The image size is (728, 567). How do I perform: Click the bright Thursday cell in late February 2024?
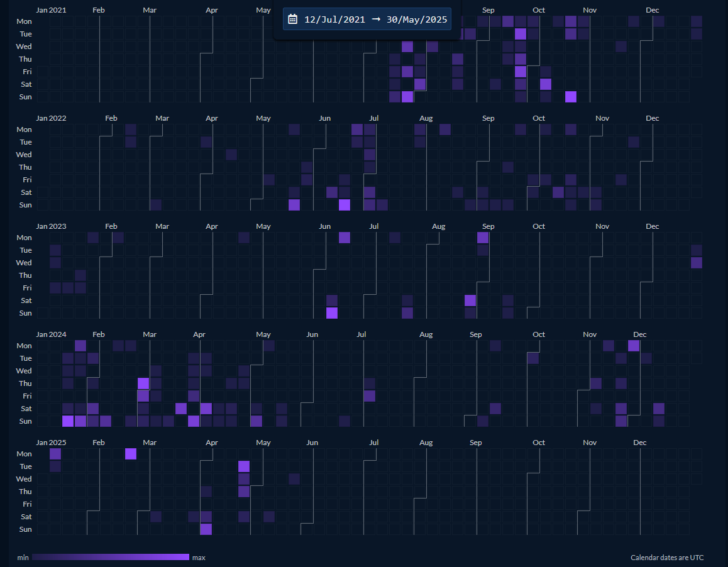click(143, 383)
